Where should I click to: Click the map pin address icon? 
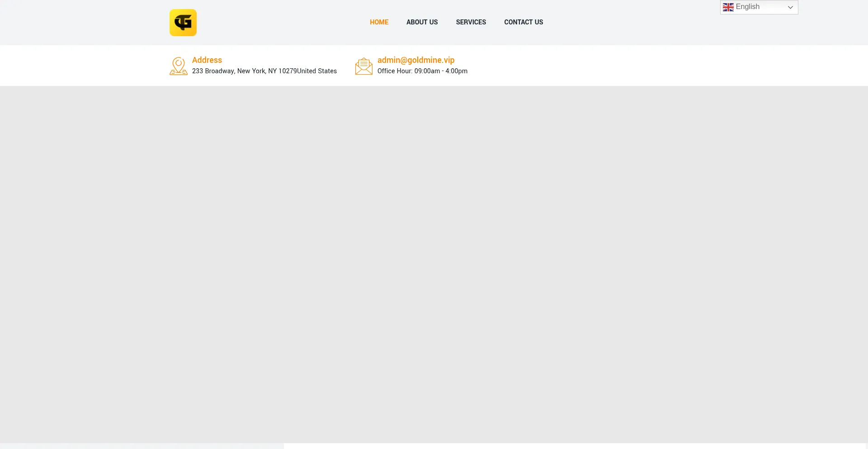(x=179, y=66)
